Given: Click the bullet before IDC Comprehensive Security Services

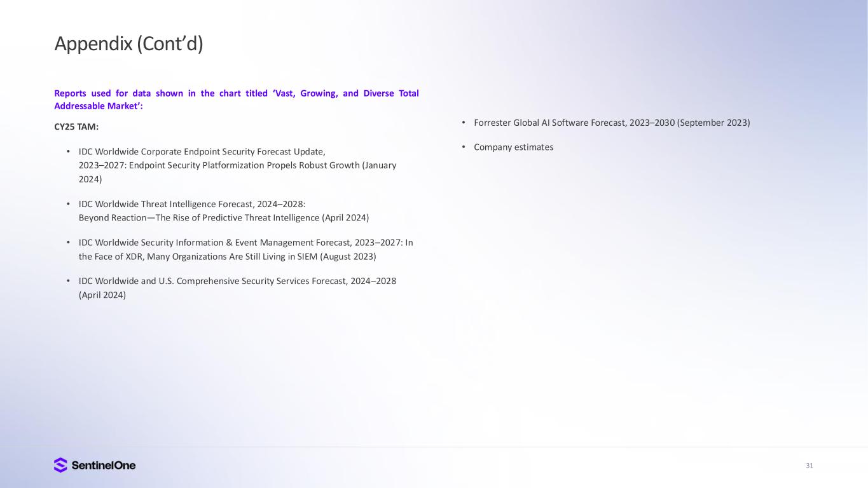Looking at the screenshot, I should [69, 281].
